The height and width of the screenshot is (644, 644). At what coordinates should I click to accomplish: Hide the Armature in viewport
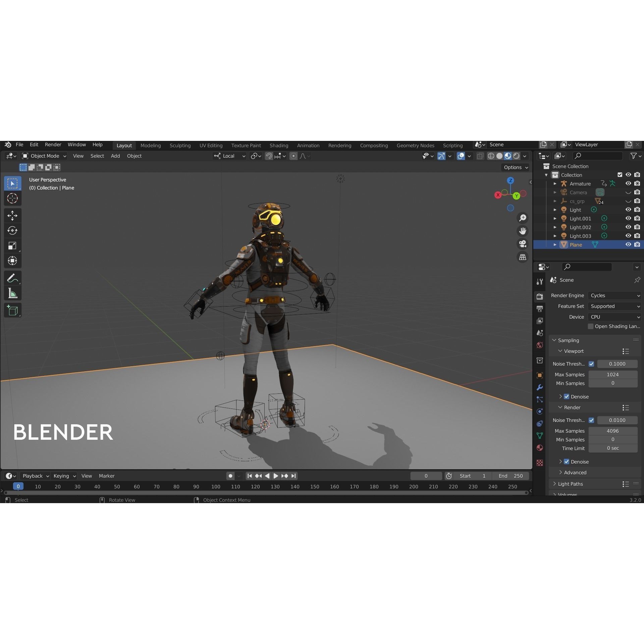(x=628, y=183)
